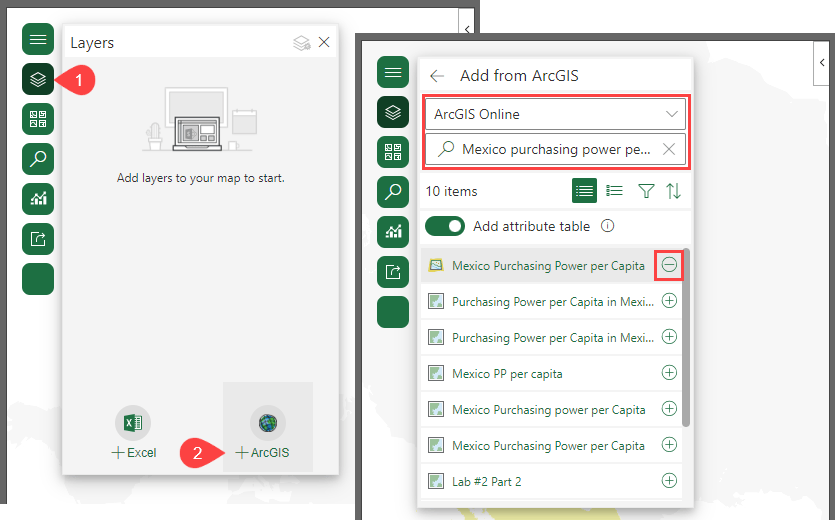Add first Purchasing Power per Capita in Mexi... item
This screenshot has width=835, height=520.
pyautogui.click(x=669, y=300)
